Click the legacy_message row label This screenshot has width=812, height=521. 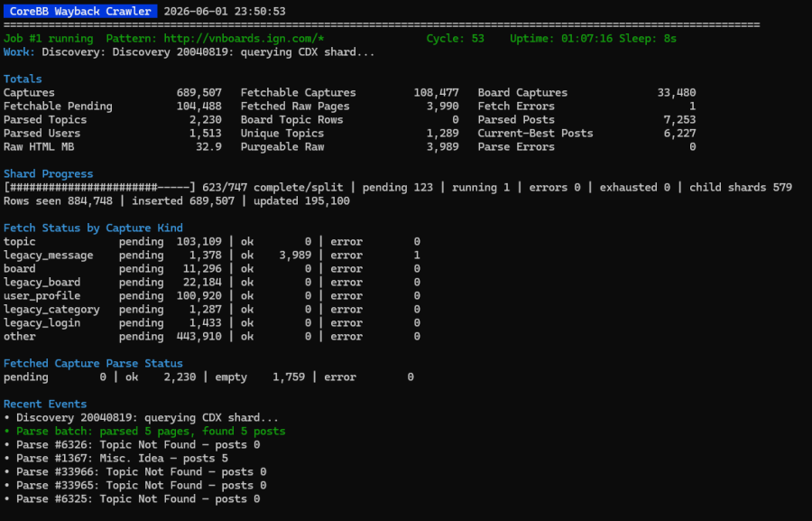[48, 255]
